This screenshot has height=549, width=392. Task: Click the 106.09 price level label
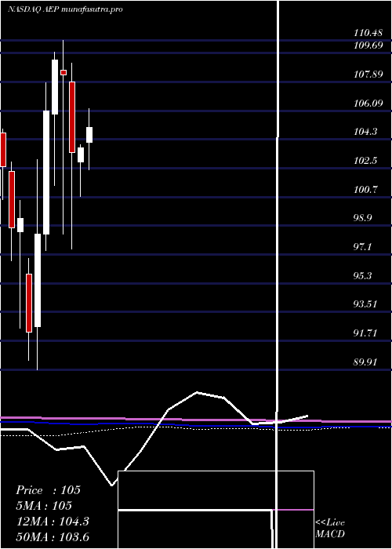pos(368,104)
